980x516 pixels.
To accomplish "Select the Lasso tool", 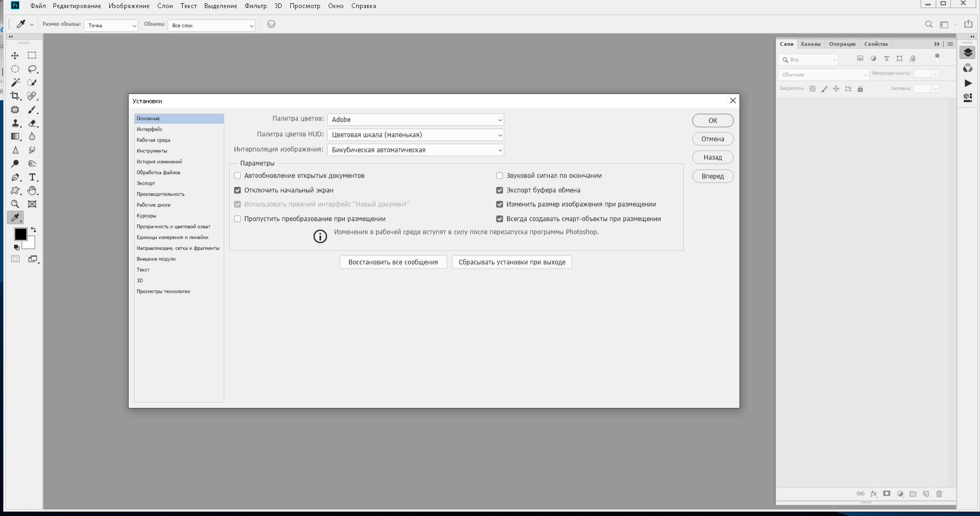I will coord(32,69).
